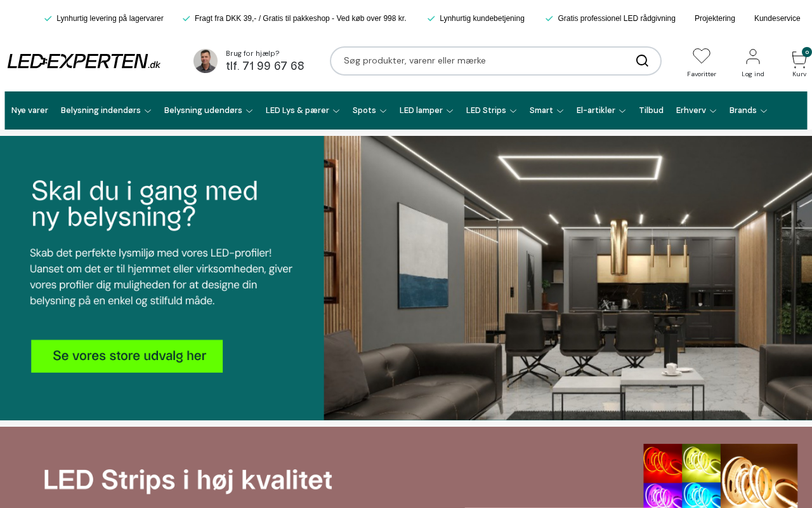
Task: Expand the Brands menu
Action: click(748, 110)
